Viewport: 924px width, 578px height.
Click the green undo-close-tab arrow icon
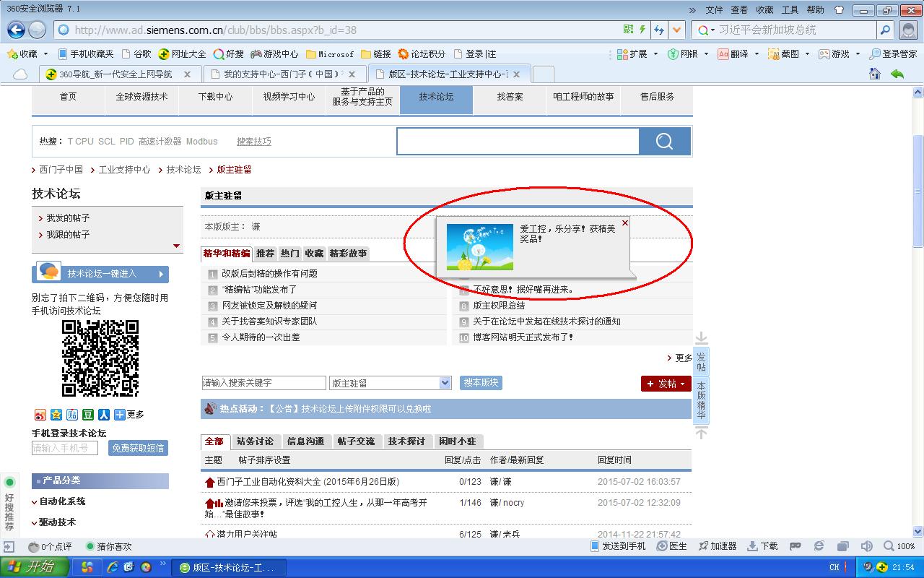pos(897,74)
